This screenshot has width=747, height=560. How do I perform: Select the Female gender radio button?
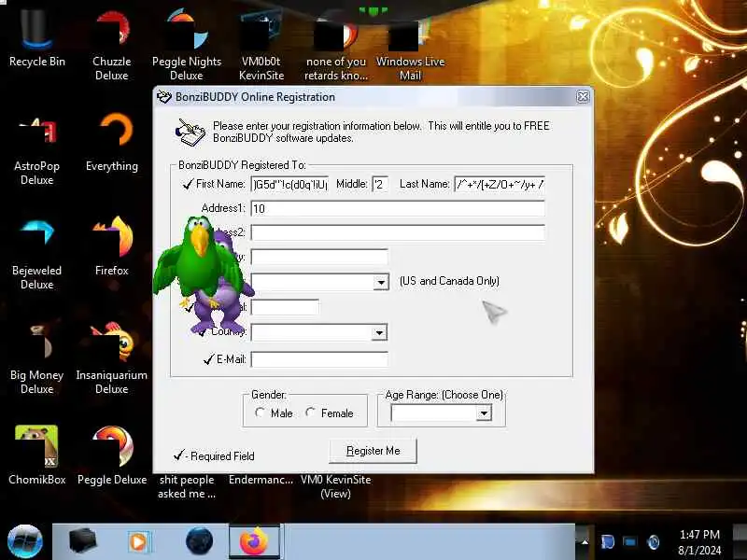(x=310, y=413)
